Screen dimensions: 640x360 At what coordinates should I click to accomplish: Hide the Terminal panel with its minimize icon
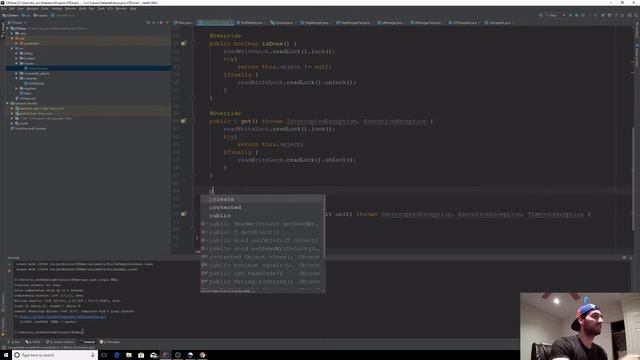630,258
